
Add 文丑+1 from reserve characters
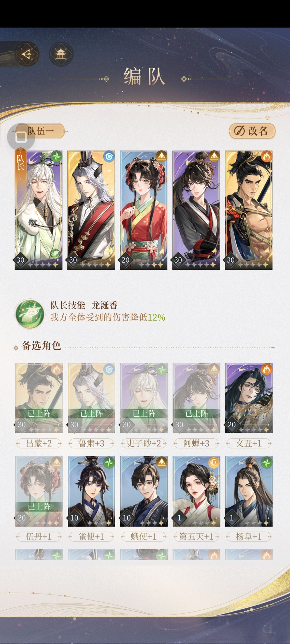pos(249,398)
